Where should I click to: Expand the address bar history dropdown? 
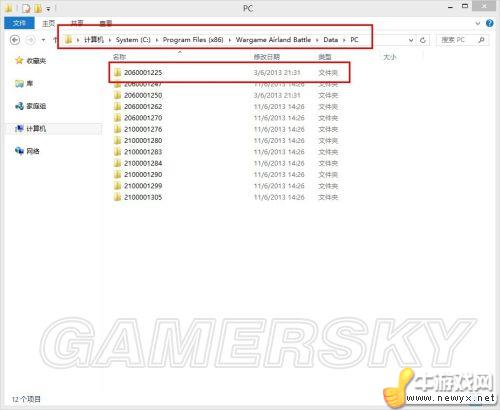pos(411,40)
